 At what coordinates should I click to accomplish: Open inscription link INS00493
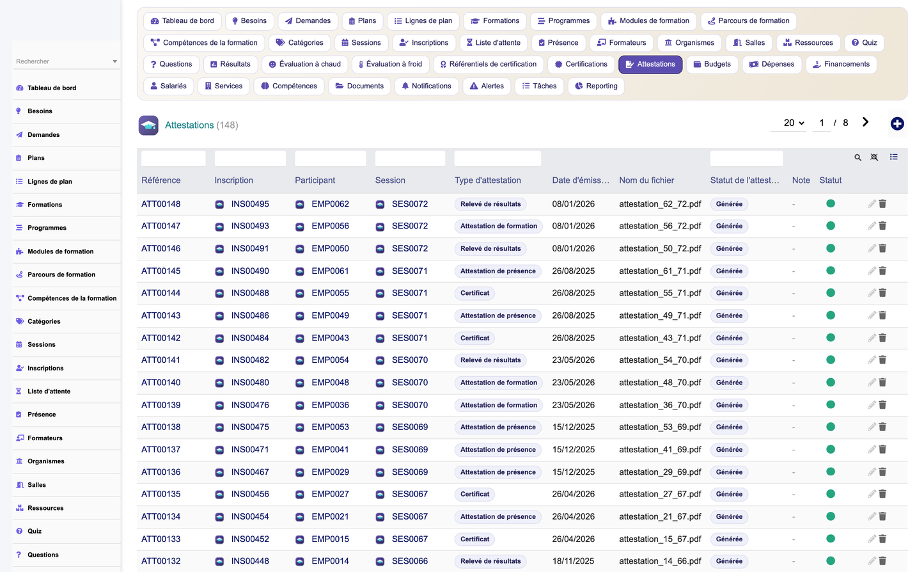(250, 226)
